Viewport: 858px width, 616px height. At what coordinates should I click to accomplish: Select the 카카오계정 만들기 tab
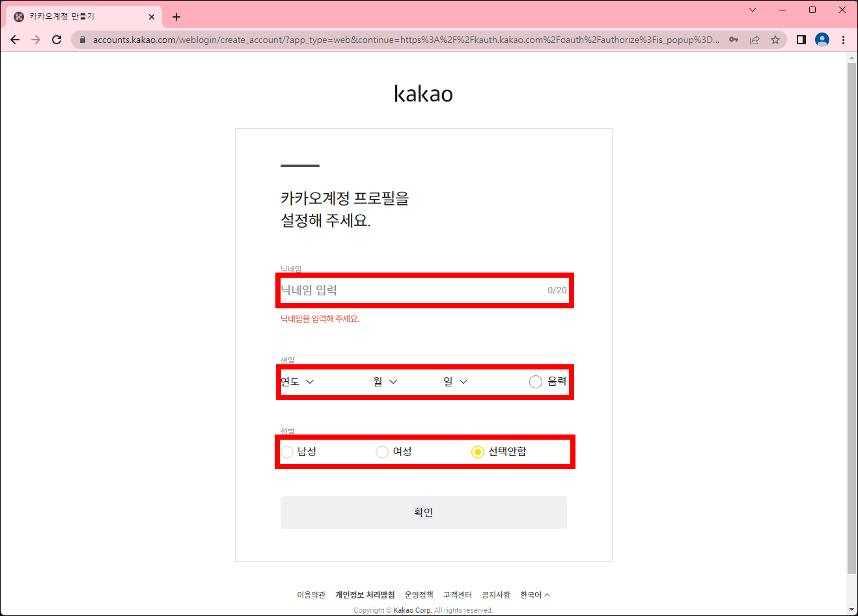point(83,17)
